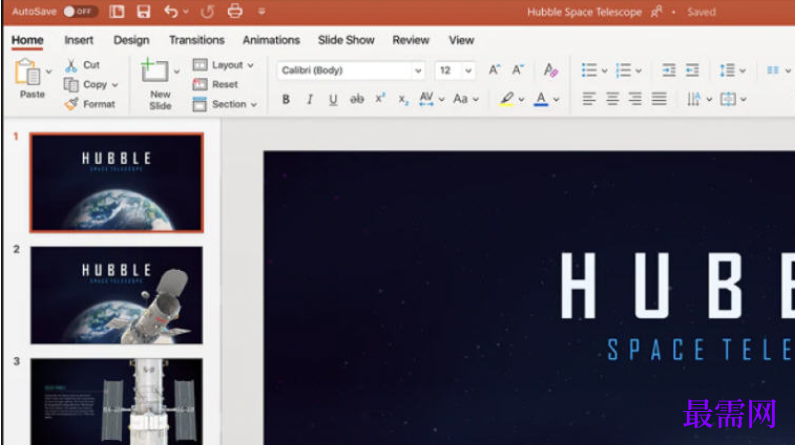Open the undo history dropdown arrow

(x=186, y=11)
